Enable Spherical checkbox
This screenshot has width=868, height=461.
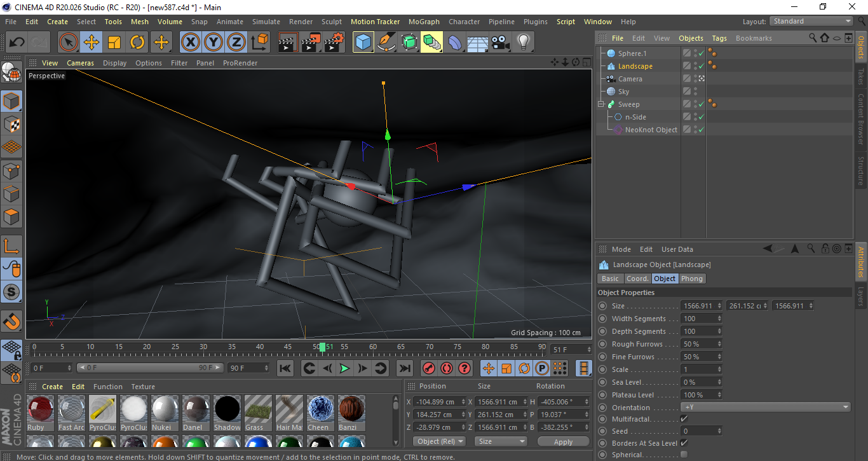[684, 455]
